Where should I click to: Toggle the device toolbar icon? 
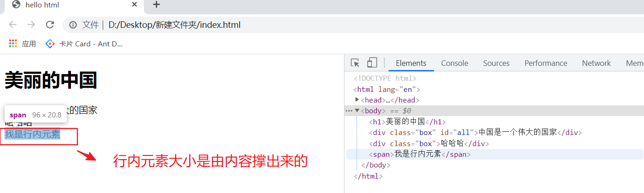coord(372,63)
